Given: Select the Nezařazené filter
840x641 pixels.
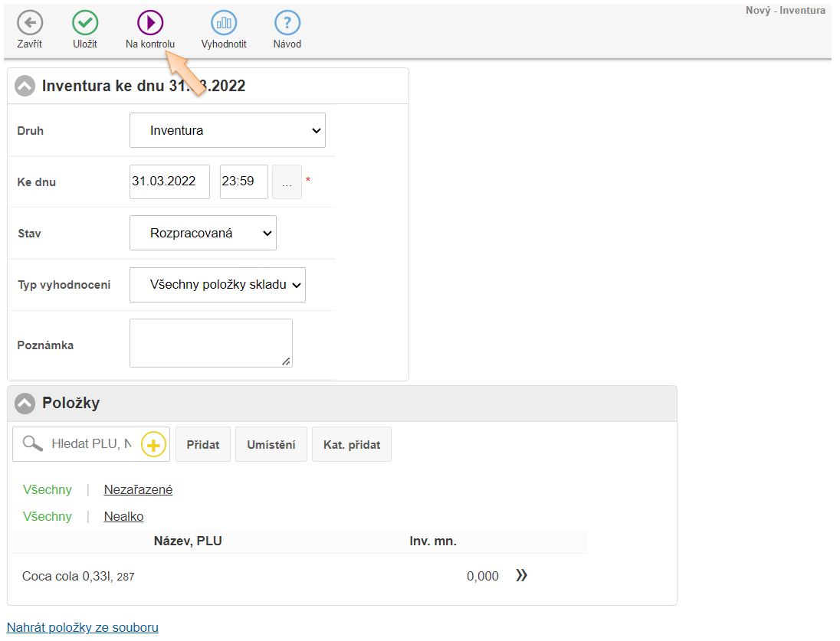Looking at the screenshot, I should [x=138, y=490].
